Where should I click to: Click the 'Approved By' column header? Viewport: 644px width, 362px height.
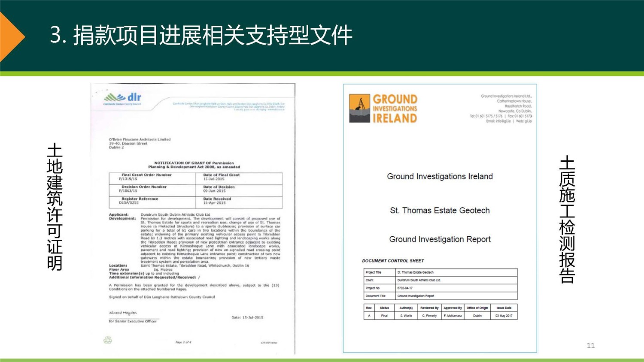pos(453,308)
